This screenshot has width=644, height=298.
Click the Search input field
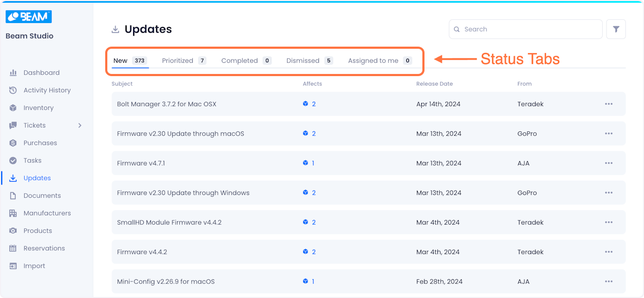click(x=525, y=29)
